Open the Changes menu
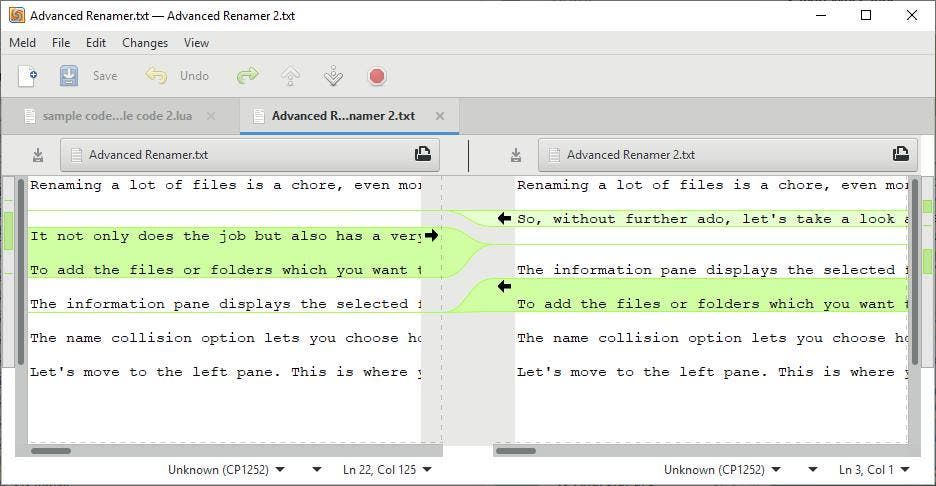This screenshot has height=486, width=936. (x=145, y=43)
